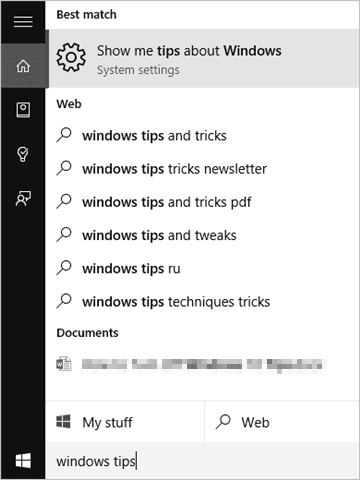Select 'windows tips techniques tricks' suggestion
Image resolution: width=360 pixels, height=480 pixels.
click(x=203, y=302)
